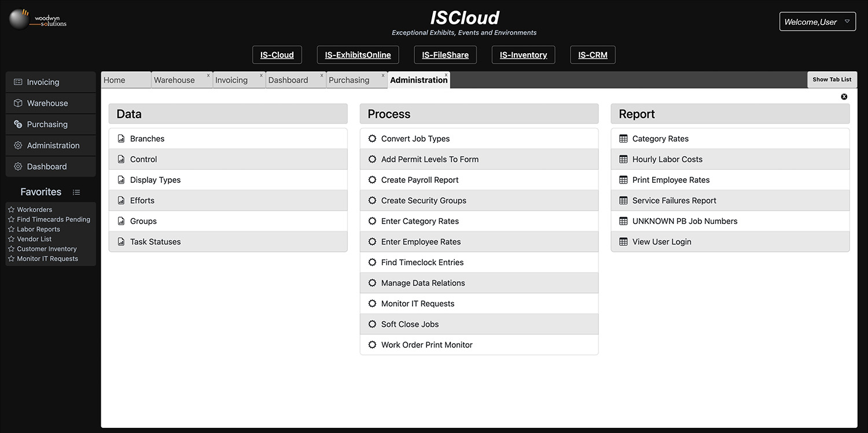The image size is (868, 433).
Task: Click the IS-CRM button
Action: click(x=593, y=55)
